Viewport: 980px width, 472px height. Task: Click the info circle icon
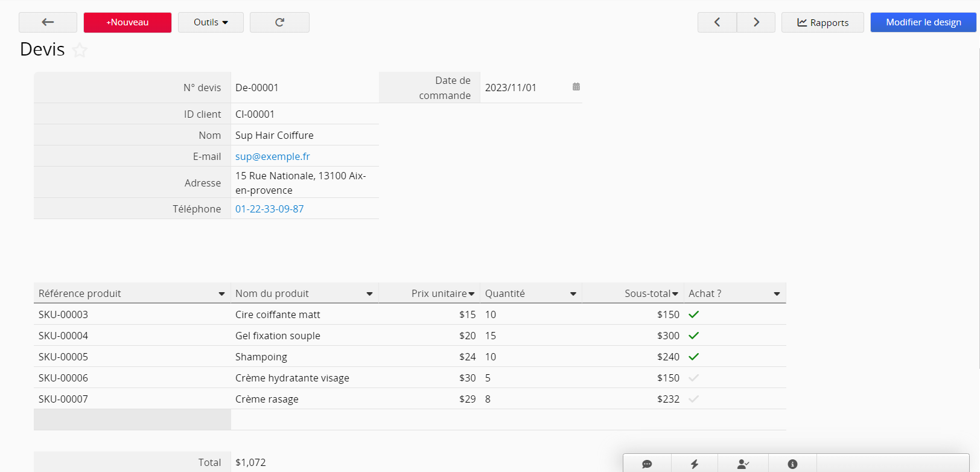click(x=792, y=464)
